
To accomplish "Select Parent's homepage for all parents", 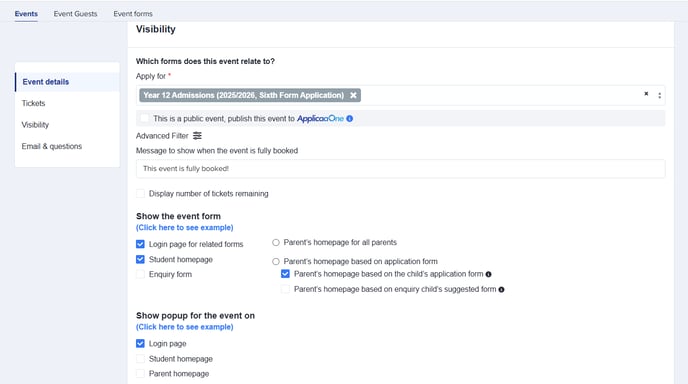I will pyautogui.click(x=276, y=242).
